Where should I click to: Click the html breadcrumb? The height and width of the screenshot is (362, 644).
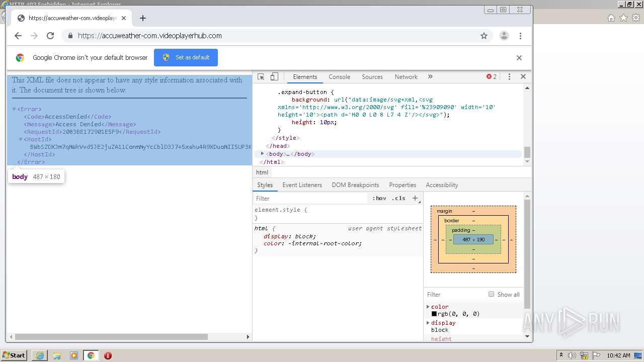(x=262, y=172)
